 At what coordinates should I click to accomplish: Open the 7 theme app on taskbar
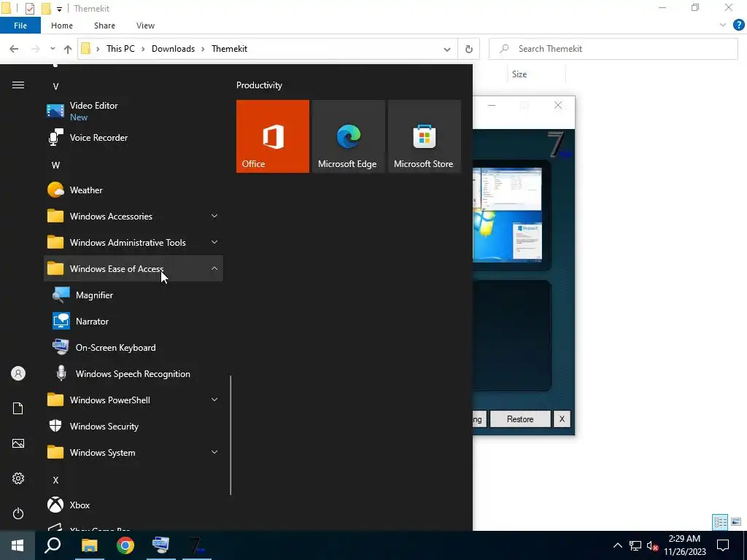[x=197, y=545]
